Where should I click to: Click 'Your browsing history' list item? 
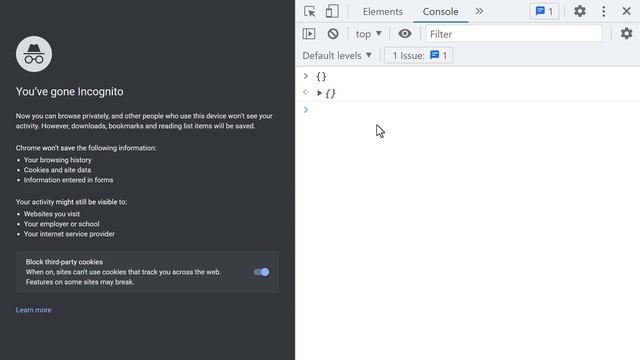tap(58, 160)
